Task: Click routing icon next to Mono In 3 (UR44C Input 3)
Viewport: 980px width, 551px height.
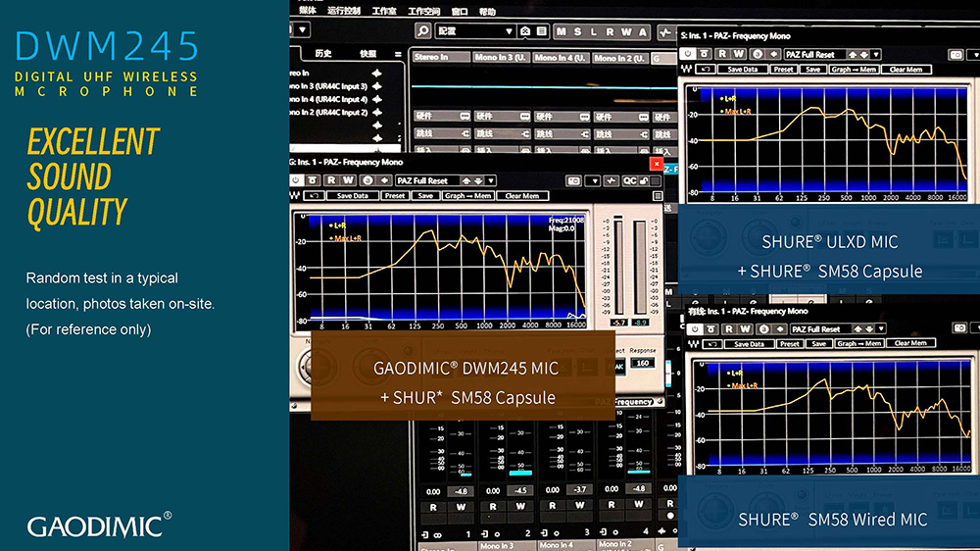Action: pos(376,87)
